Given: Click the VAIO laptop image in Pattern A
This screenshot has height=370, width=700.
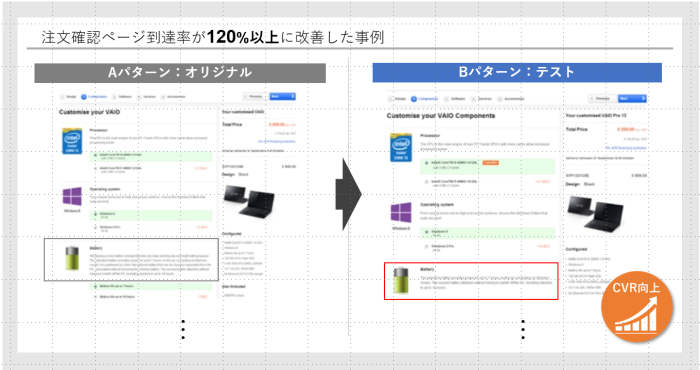Looking at the screenshot, I should [x=248, y=202].
